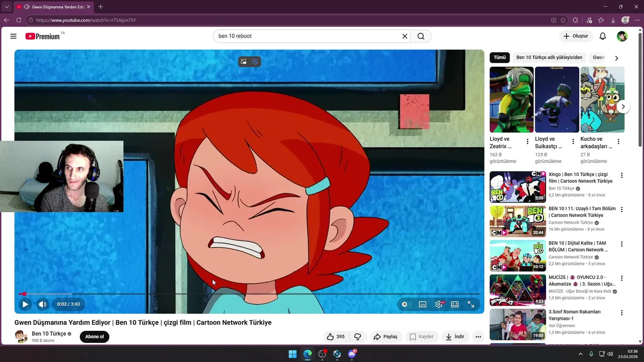Clear the search box with the X

405,36
